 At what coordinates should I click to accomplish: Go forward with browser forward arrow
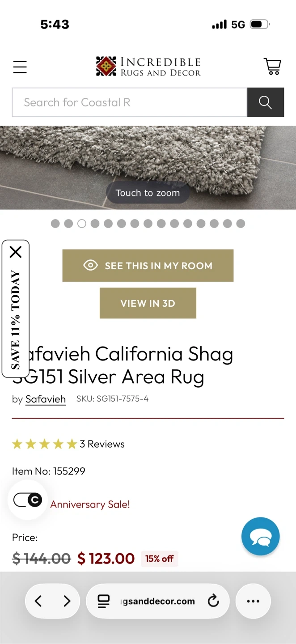pyautogui.click(x=67, y=601)
